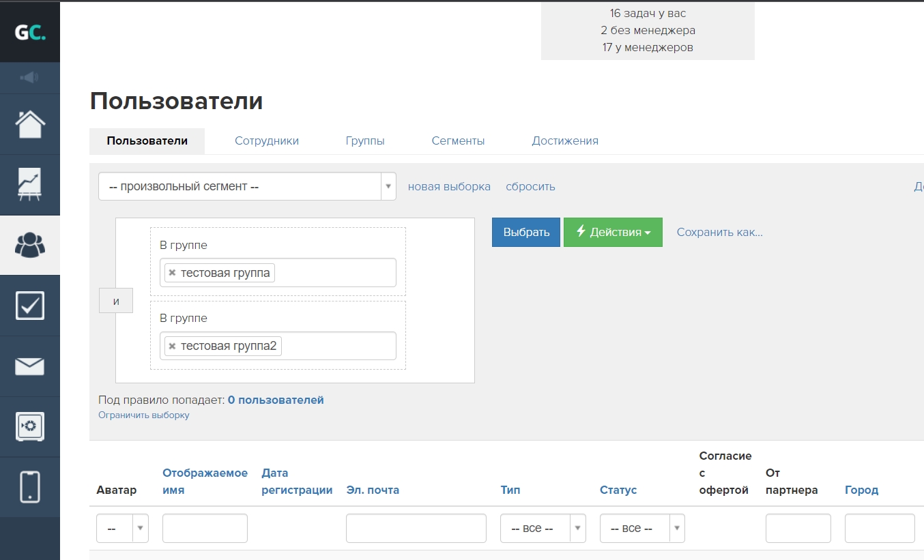Open tasks checkmark icon in sidebar
924x560 pixels.
(x=30, y=306)
